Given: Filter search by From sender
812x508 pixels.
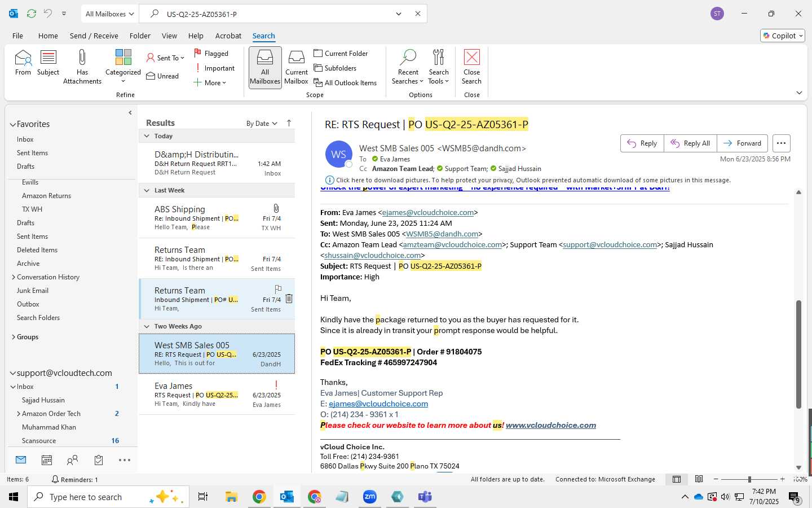Looking at the screenshot, I should pos(23,63).
